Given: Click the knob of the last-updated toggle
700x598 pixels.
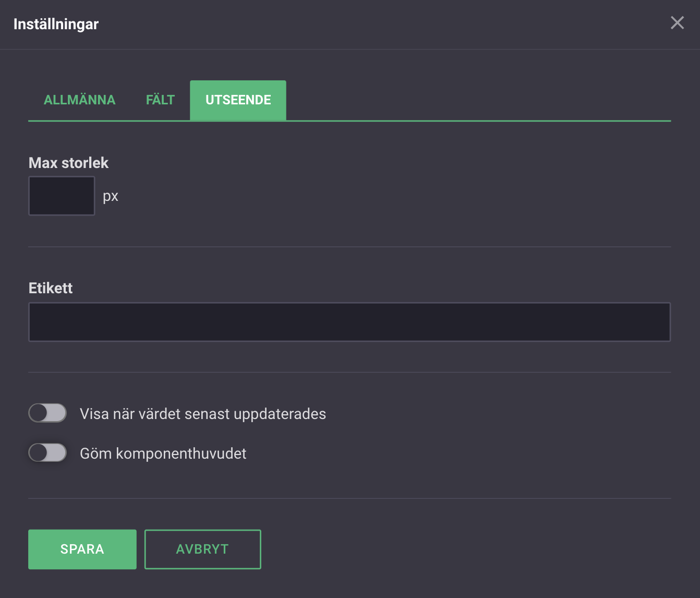Looking at the screenshot, I should pyautogui.click(x=39, y=413).
